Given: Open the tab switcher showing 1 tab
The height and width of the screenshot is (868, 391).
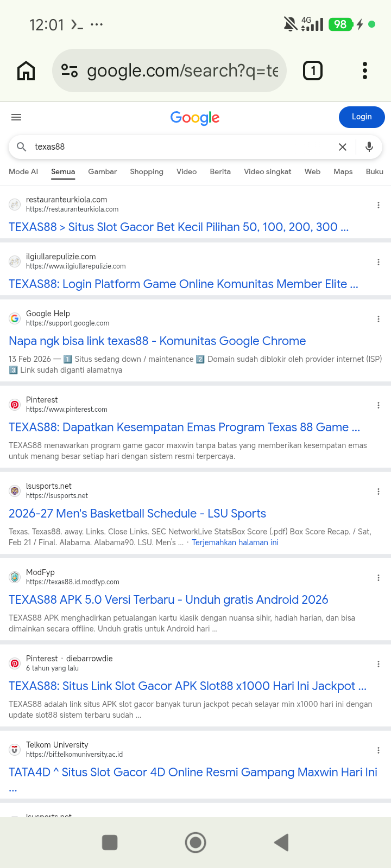Looking at the screenshot, I should (312, 71).
